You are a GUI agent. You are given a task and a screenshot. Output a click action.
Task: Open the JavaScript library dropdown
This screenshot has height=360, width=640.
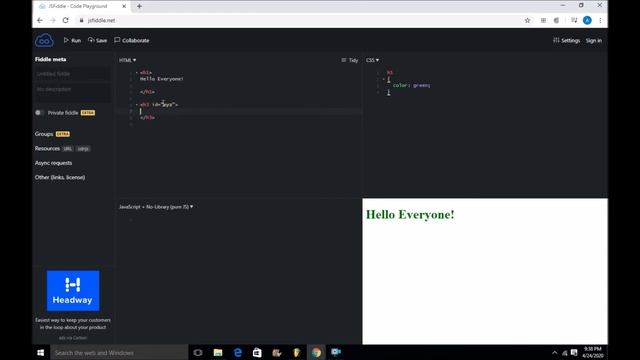pyautogui.click(x=156, y=207)
